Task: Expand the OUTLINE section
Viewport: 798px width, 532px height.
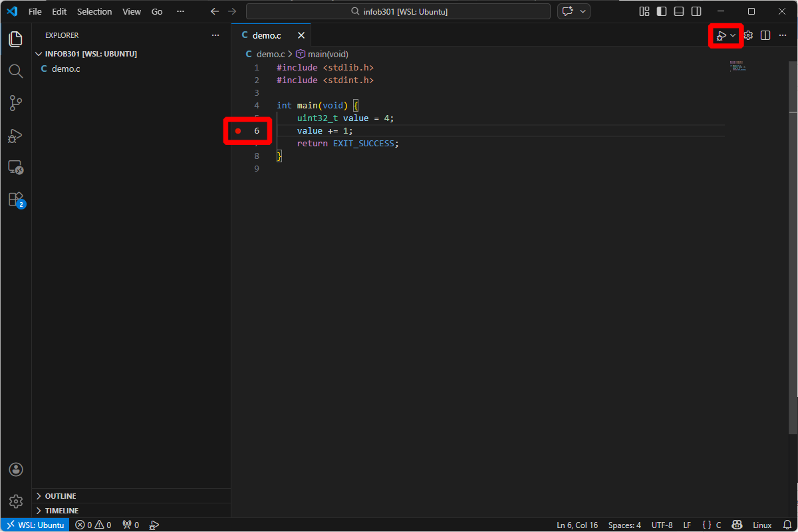Action: (x=60, y=495)
